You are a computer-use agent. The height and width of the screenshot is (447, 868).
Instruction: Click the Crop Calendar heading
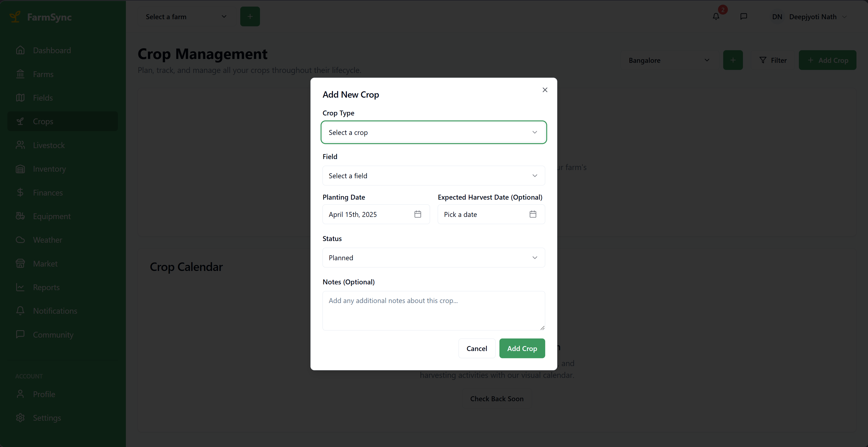tap(186, 267)
